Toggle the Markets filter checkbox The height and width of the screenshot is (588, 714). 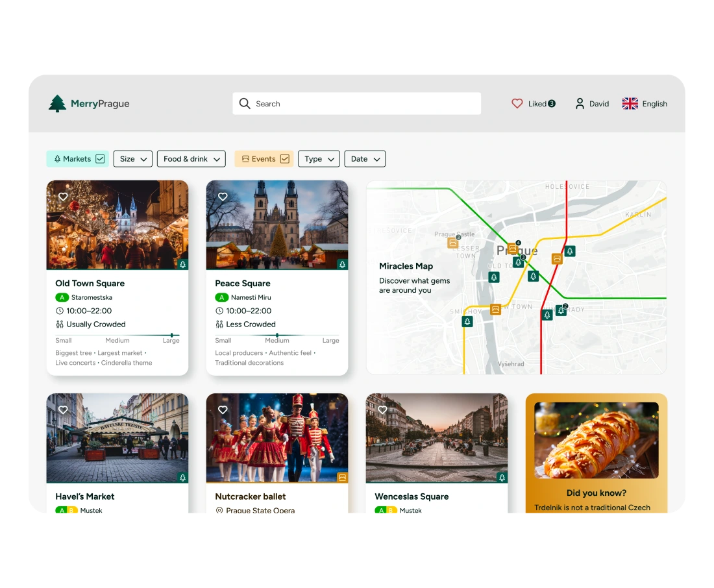tap(100, 159)
